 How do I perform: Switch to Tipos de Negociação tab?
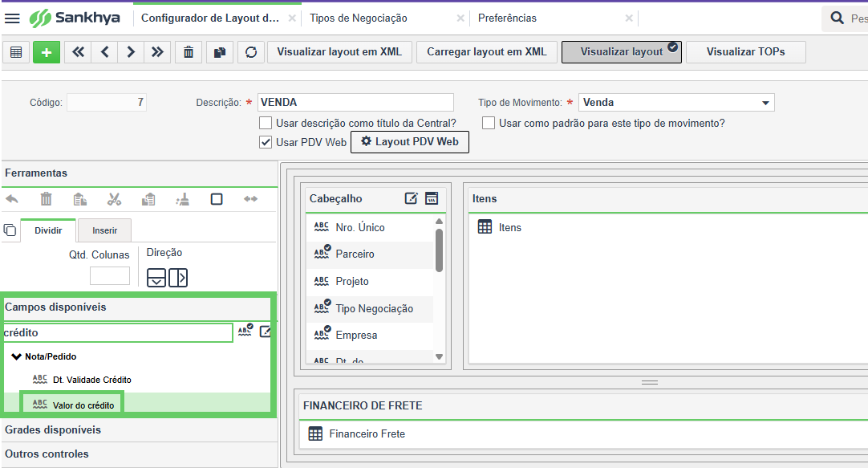click(358, 18)
